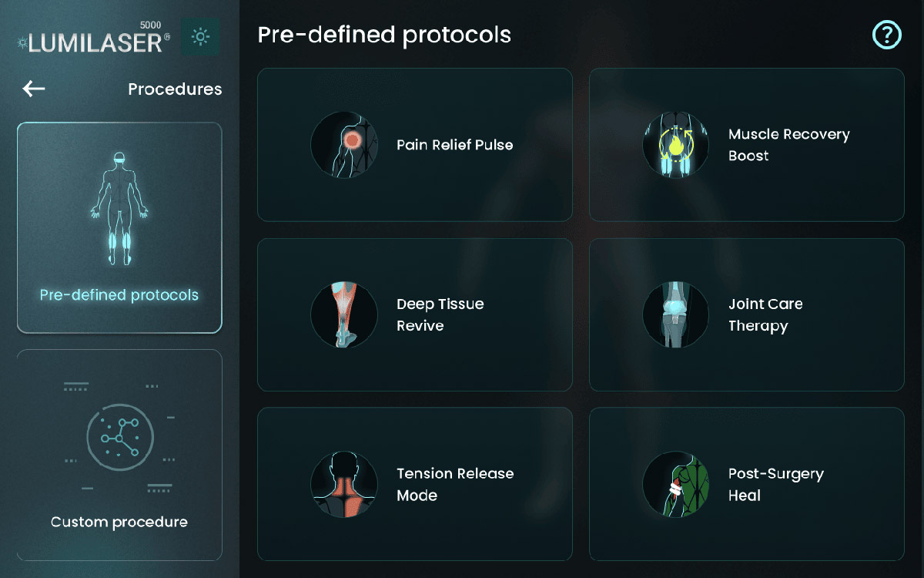Go back using the left arrow
This screenshot has height=578, width=924.
pyautogui.click(x=34, y=89)
